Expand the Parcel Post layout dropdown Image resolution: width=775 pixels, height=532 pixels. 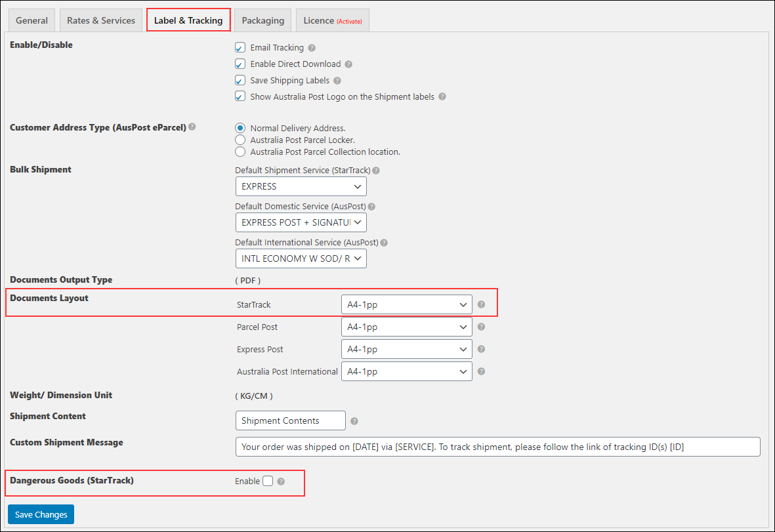coord(406,327)
